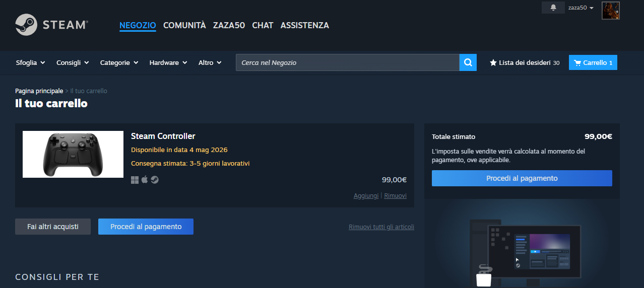Open the notifications bell
Viewport: 644px width, 288px height.
(x=553, y=8)
